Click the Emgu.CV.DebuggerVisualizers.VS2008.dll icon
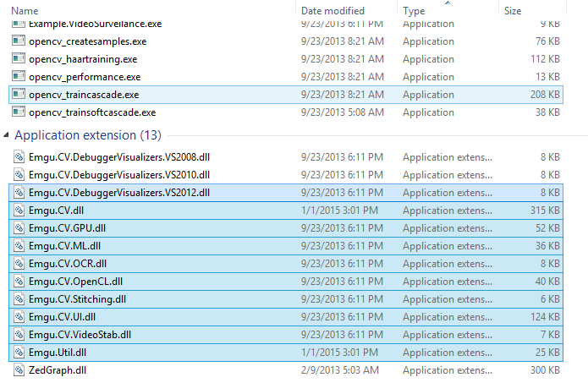Screen dimensions: 588x383 point(19,156)
